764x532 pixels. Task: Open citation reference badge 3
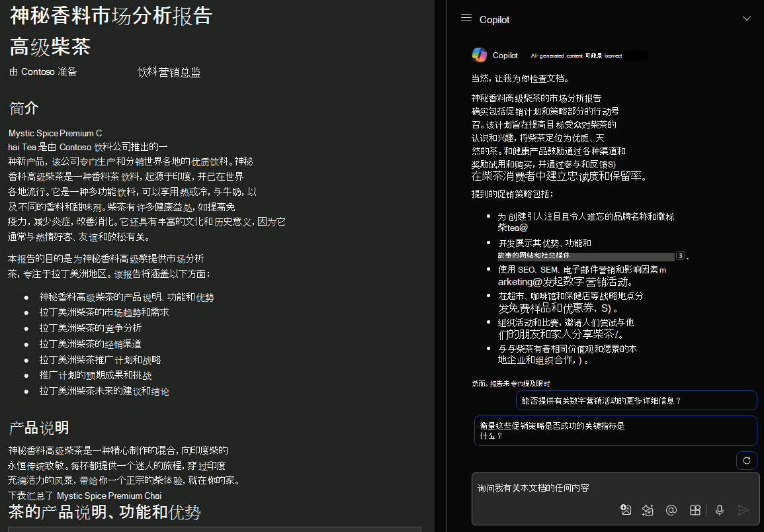pyautogui.click(x=681, y=255)
